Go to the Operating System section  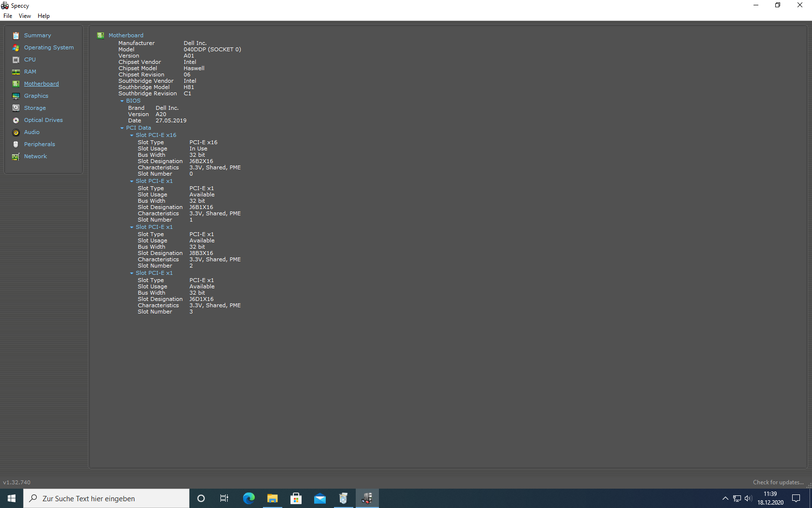coord(49,47)
